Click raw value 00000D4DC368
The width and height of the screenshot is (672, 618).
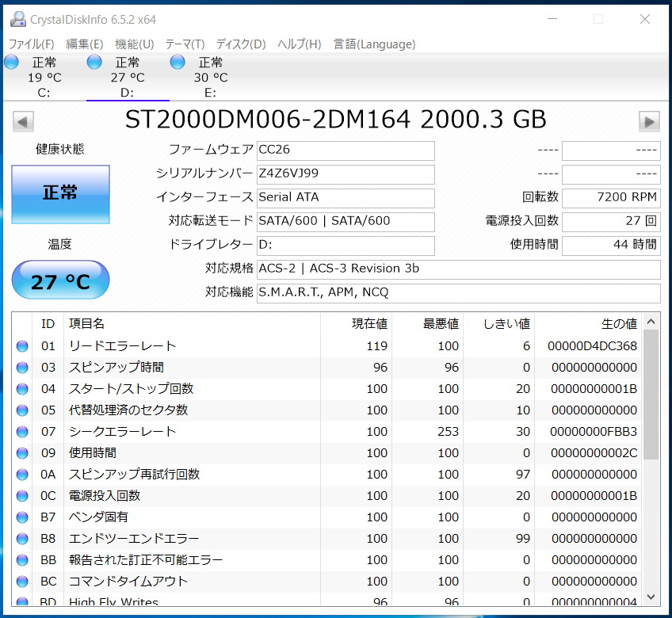(592, 346)
